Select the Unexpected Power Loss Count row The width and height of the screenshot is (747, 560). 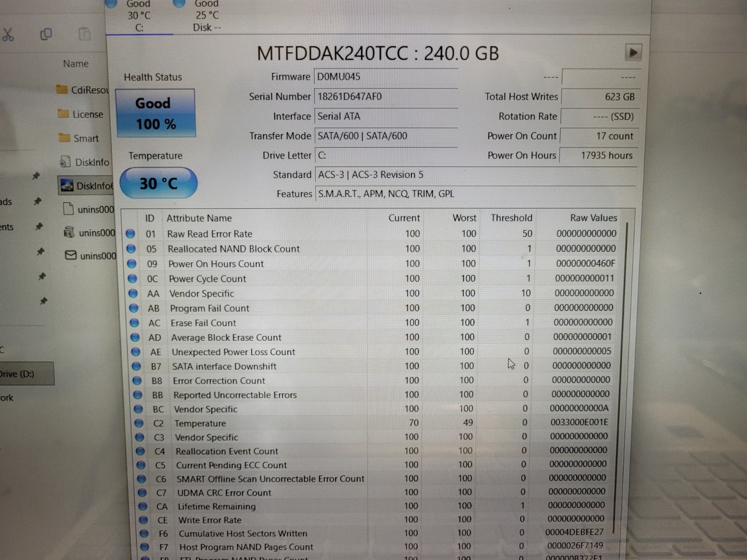[373, 351]
